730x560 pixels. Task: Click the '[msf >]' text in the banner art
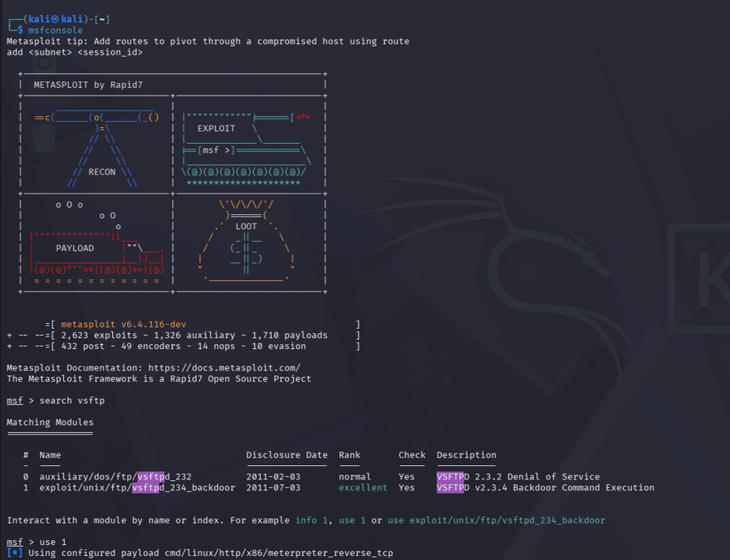tap(216, 150)
